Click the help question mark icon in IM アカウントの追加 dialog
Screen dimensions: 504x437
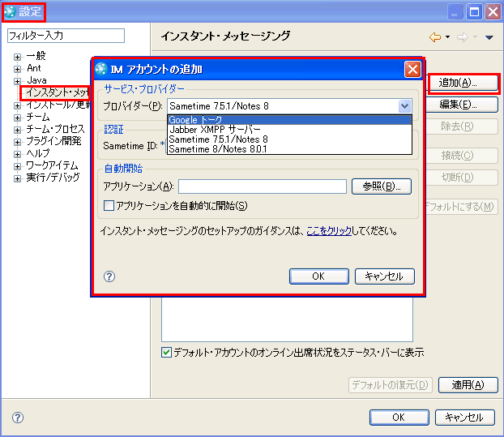click(109, 276)
